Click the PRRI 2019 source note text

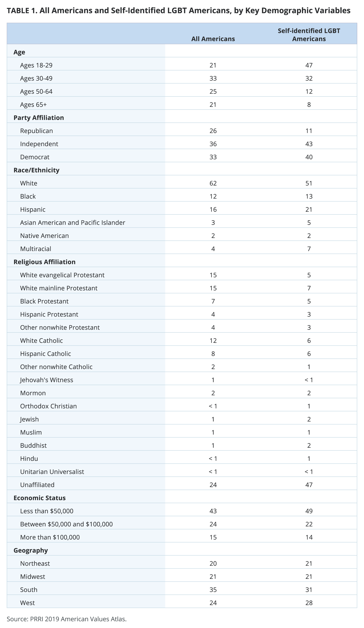(66, 619)
